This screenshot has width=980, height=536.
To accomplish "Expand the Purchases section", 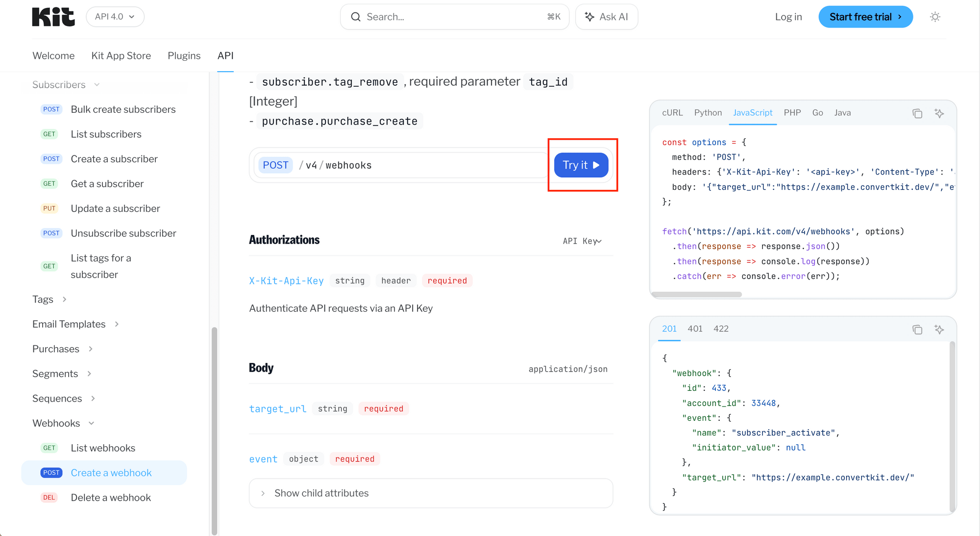I will point(63,349).
